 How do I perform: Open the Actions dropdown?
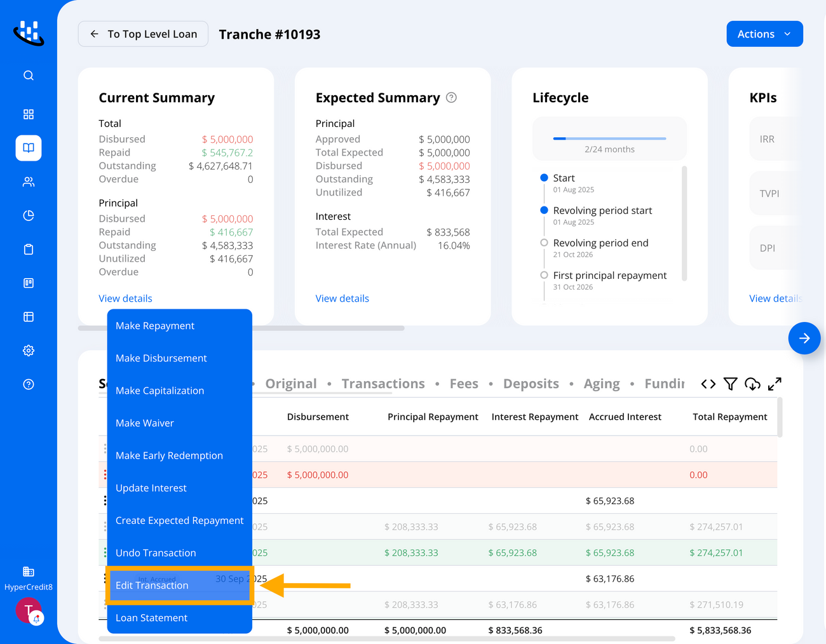[764, 34]
